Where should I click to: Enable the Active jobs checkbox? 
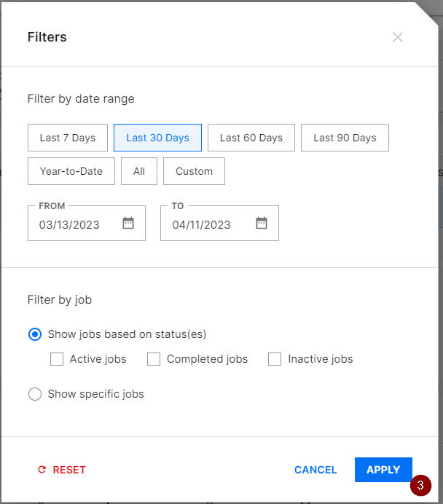[x=57, y=359]
